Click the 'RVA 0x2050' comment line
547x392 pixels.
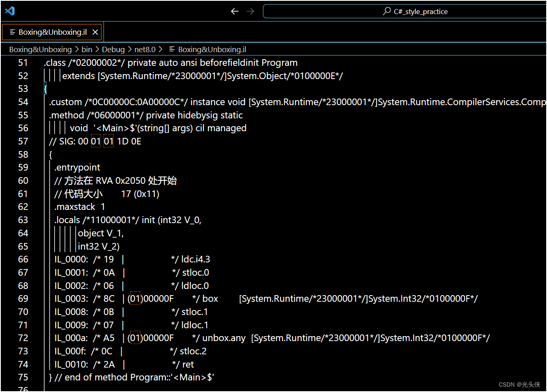click(116, 180)
